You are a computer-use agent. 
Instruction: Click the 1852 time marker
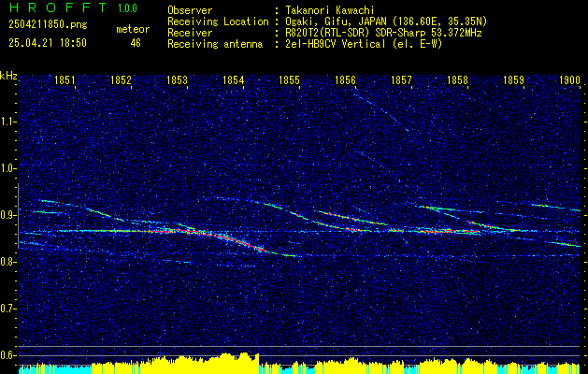[x=121, y=80]
